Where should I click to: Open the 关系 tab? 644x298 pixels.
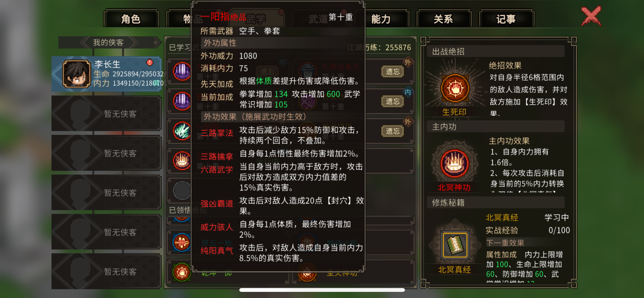coord(443,19)
